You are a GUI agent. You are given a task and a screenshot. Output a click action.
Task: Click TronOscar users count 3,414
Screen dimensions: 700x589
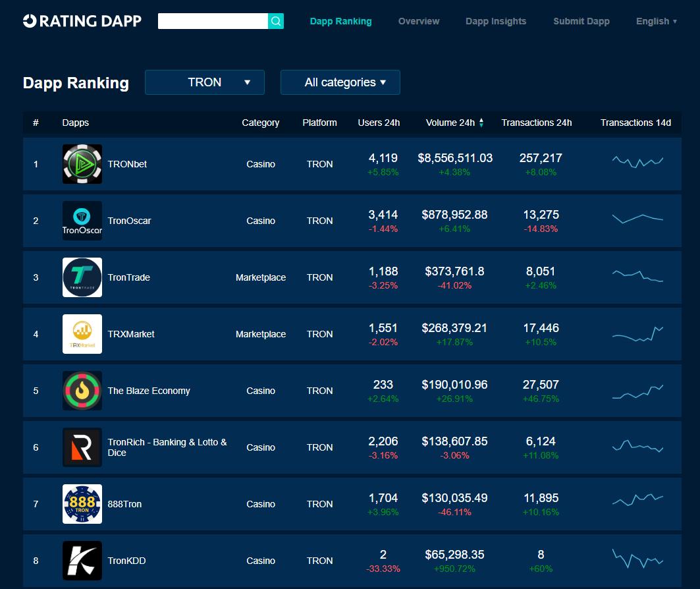point(383,215)
